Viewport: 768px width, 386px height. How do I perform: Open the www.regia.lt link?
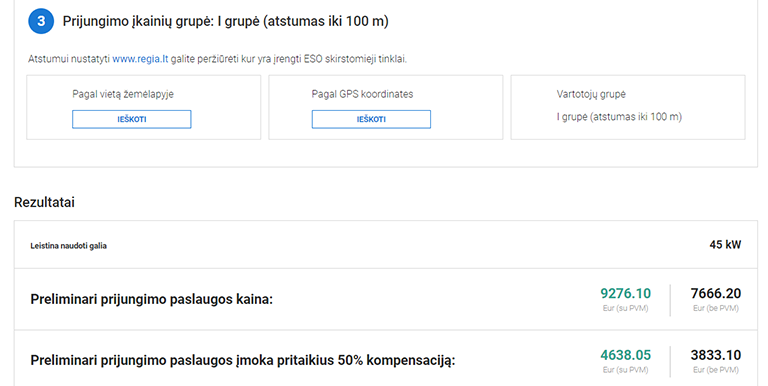coord(140,59)
